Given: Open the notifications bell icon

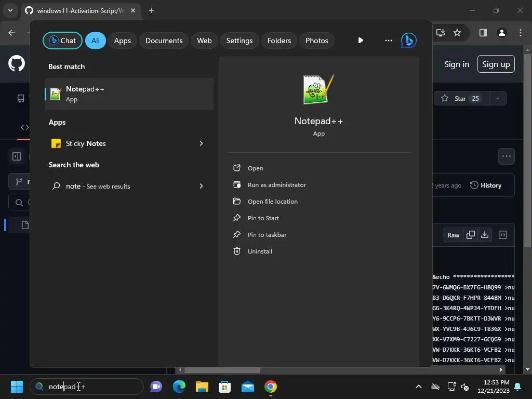Looking at the screenshot, I should [x=518, y=387].
